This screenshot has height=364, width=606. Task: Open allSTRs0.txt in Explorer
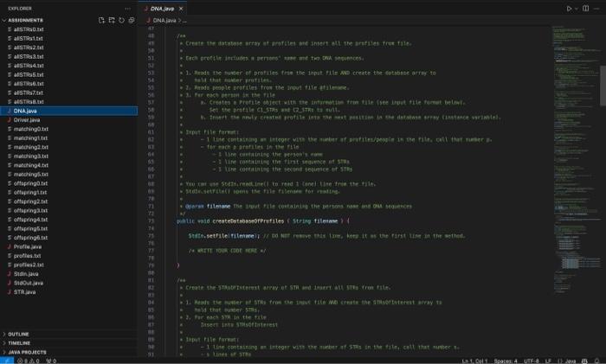(x=68, y=29)
